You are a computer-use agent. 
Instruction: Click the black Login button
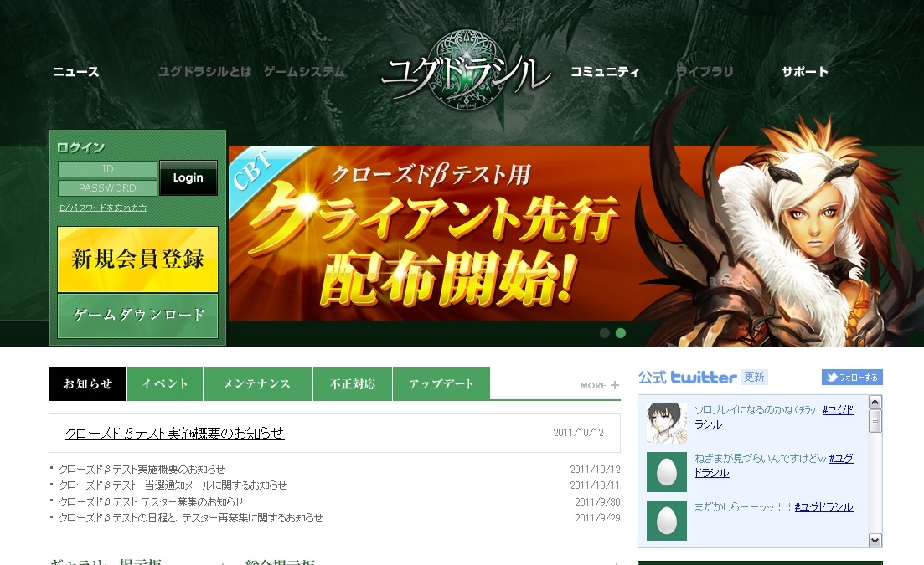[x=188, y=177]
